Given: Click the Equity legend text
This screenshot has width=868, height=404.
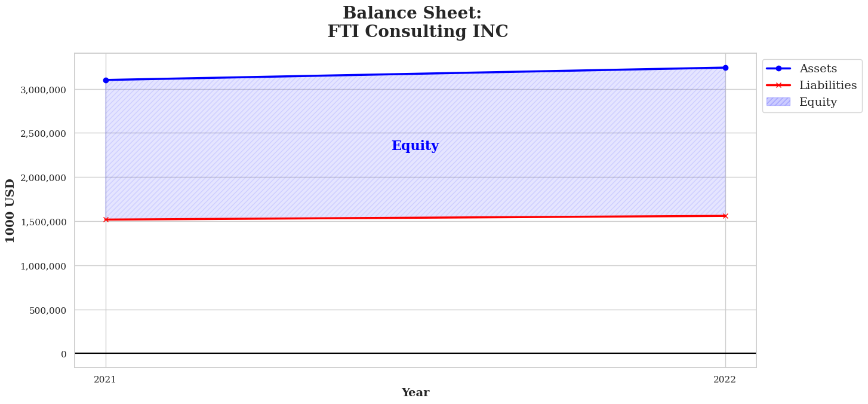Looking at the screenshot, I should point(818,102).
